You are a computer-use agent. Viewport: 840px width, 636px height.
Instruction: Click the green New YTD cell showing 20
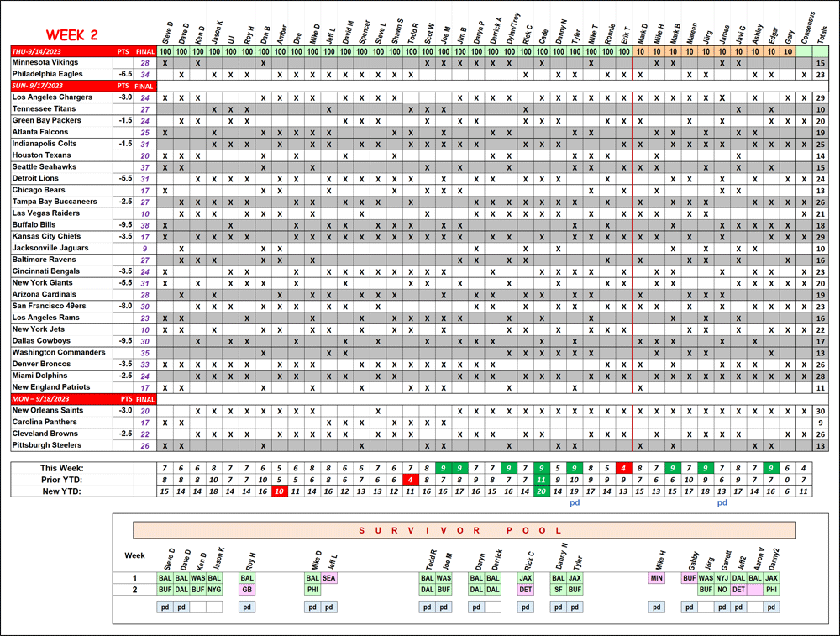tap(542, 491)
